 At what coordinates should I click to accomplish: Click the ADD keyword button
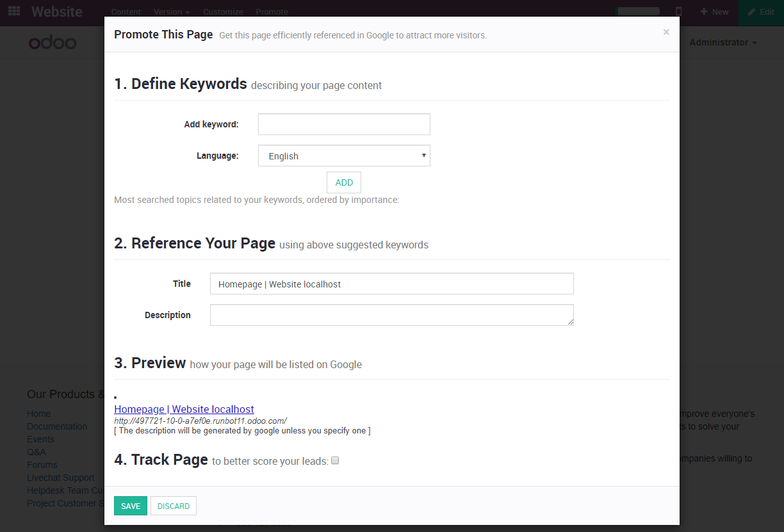[344, 182]
